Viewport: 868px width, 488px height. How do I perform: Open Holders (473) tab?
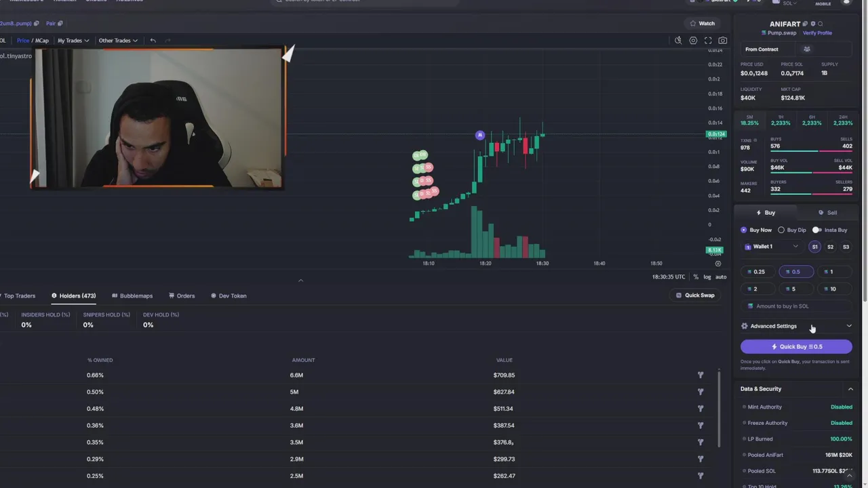click(73, 296)
